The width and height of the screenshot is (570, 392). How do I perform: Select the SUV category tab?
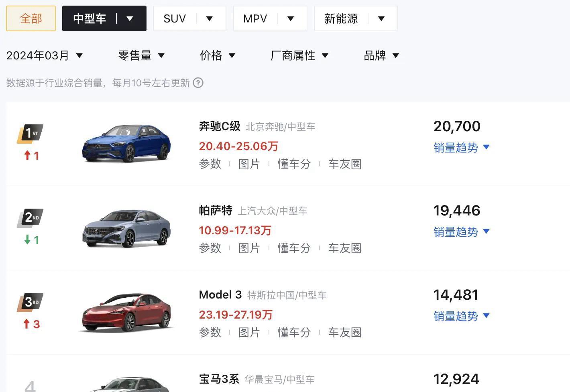pos(175,18)
